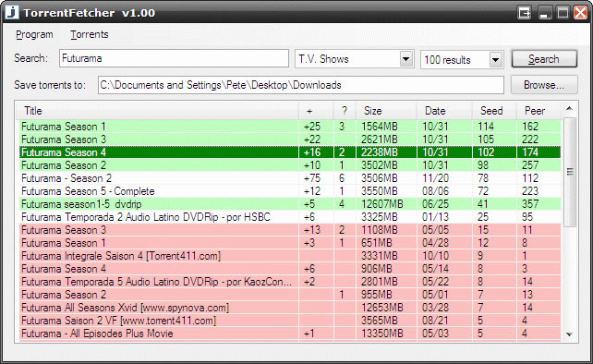Expand the 100 results dropdown
This screenshot has width=593, height=364.
coord(495,60)
